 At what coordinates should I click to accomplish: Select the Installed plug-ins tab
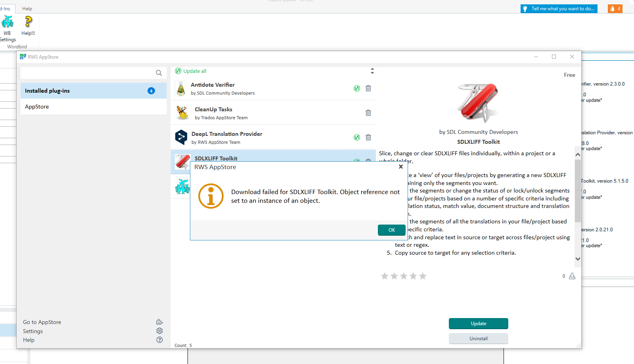pos(94,91)
